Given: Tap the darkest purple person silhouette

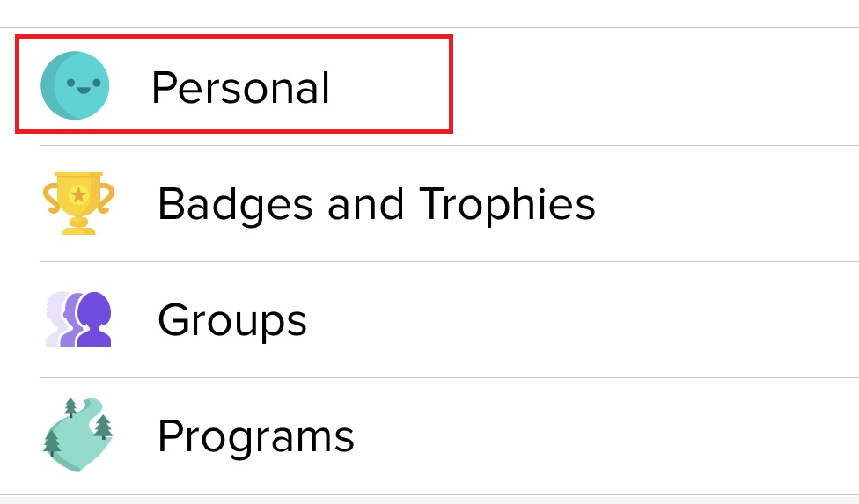Looking at the screenshot, I should coord(95,318).
